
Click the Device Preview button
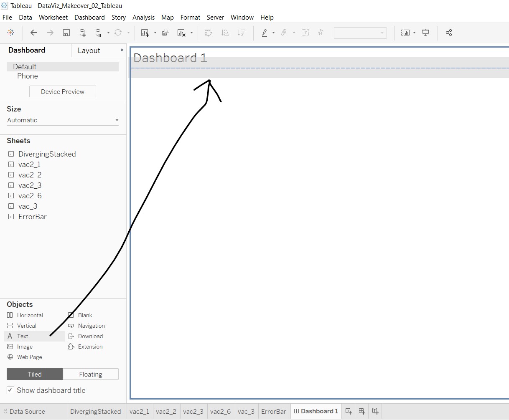point(63,92)
